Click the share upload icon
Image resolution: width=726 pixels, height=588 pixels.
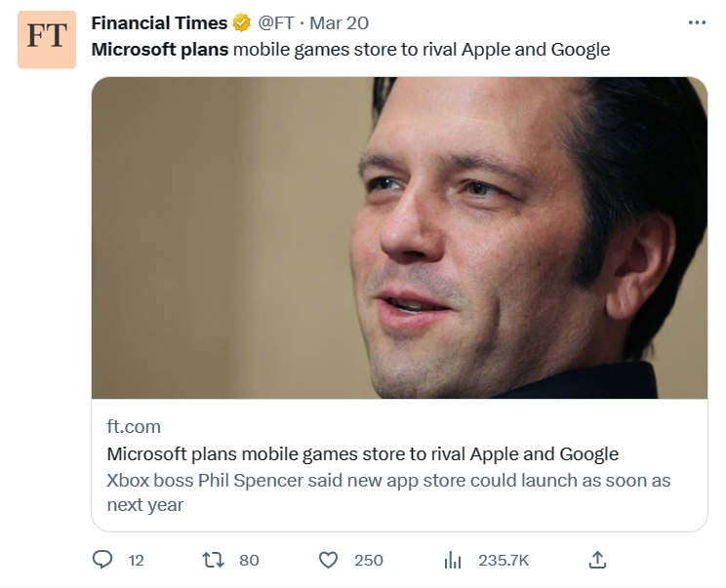coord(598,560)
